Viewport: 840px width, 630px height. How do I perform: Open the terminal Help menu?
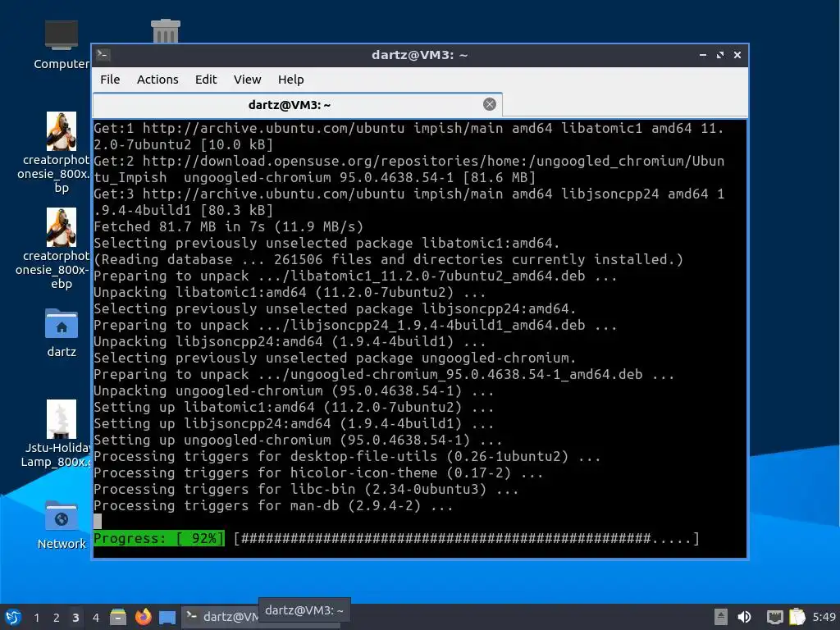[x=291, y=80]
